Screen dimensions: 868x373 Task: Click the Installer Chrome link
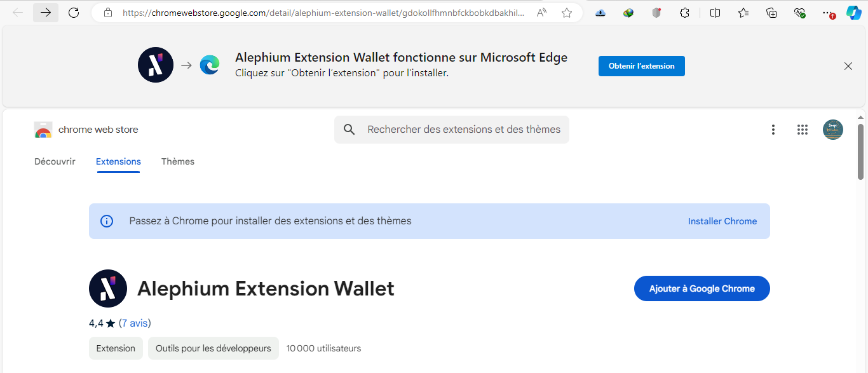point(722,221)
